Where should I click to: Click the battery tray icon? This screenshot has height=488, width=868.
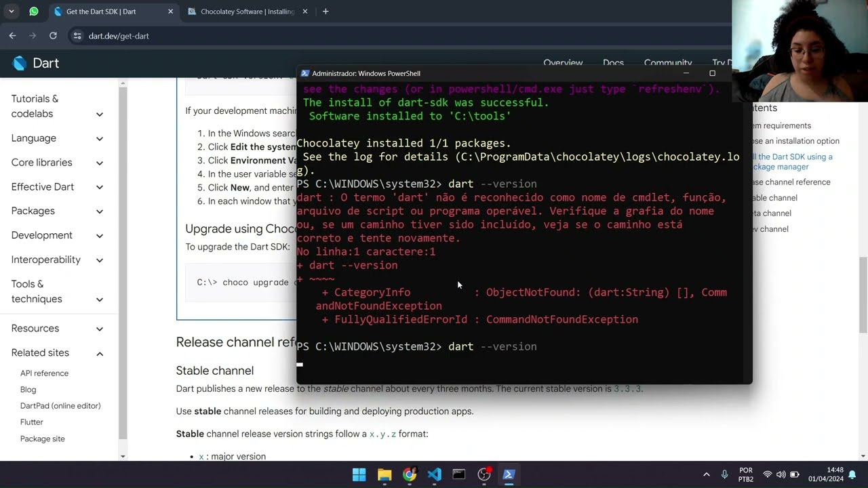point(795,474)
